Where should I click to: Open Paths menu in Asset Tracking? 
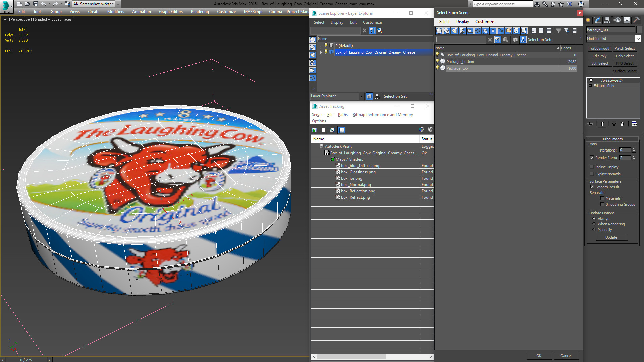click(343, 115)
